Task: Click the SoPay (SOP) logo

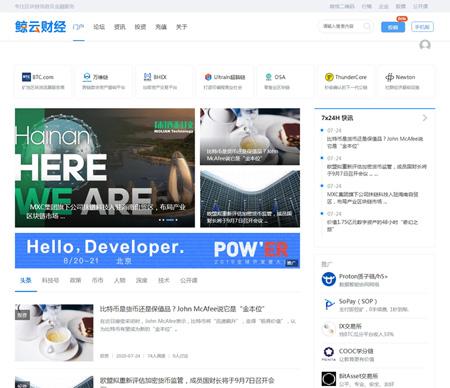Action: click(329, 304)
